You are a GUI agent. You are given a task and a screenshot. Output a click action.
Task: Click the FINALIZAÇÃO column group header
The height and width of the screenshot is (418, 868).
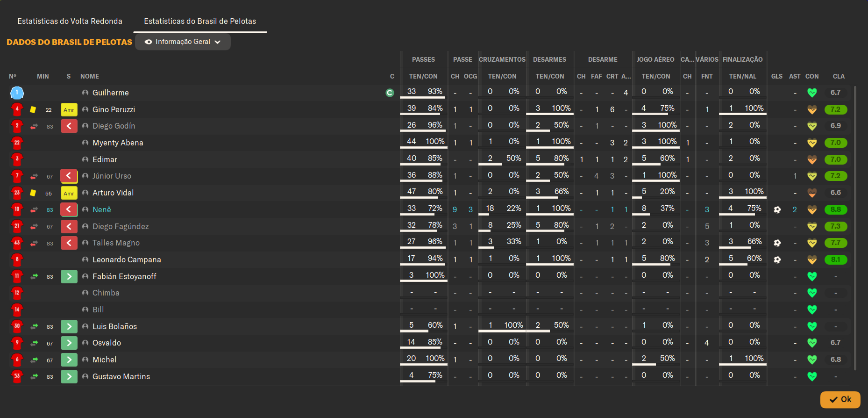pos(742,59)
